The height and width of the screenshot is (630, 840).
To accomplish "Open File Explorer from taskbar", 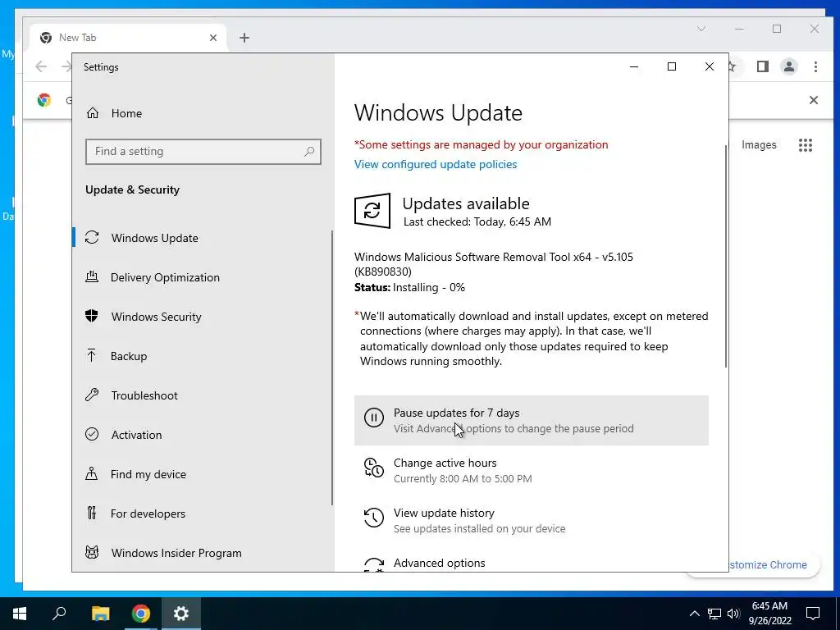I will click(x=100, y=614).
